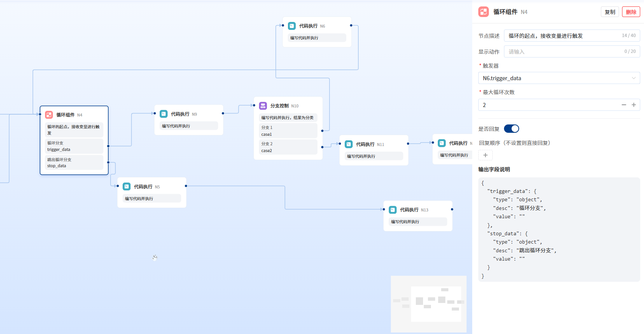Select the 跳出循环分支 stop_data row in N4
This screenshot has height=334, width=644.
pyautogui.click(x=74, y=163)
